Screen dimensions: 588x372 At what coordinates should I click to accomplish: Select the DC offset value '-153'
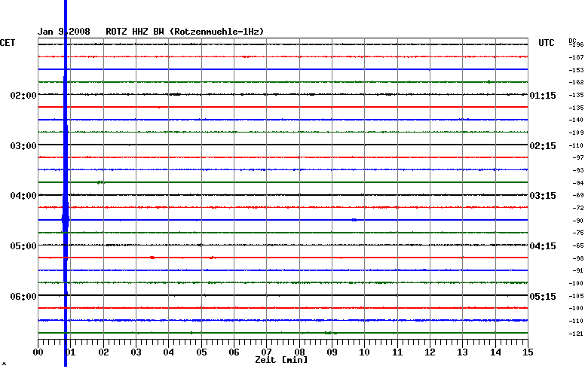tap(576, 70)
